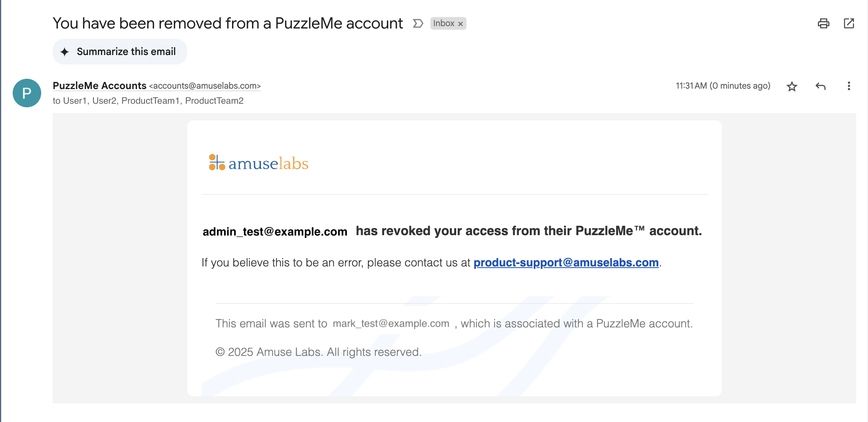Click the admin_test@example.com address
Viewport: 868px width, 422px height.
[x=275, y=232]
